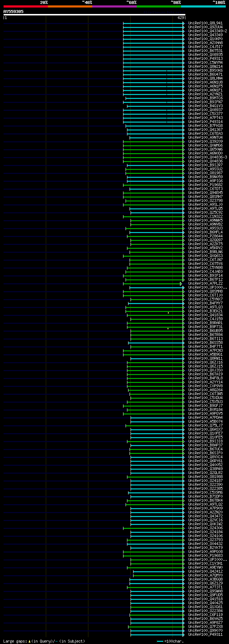
Task: Click the orange ~40% identity legend segment
Action: pyautogui.click(x=70, y=6)
